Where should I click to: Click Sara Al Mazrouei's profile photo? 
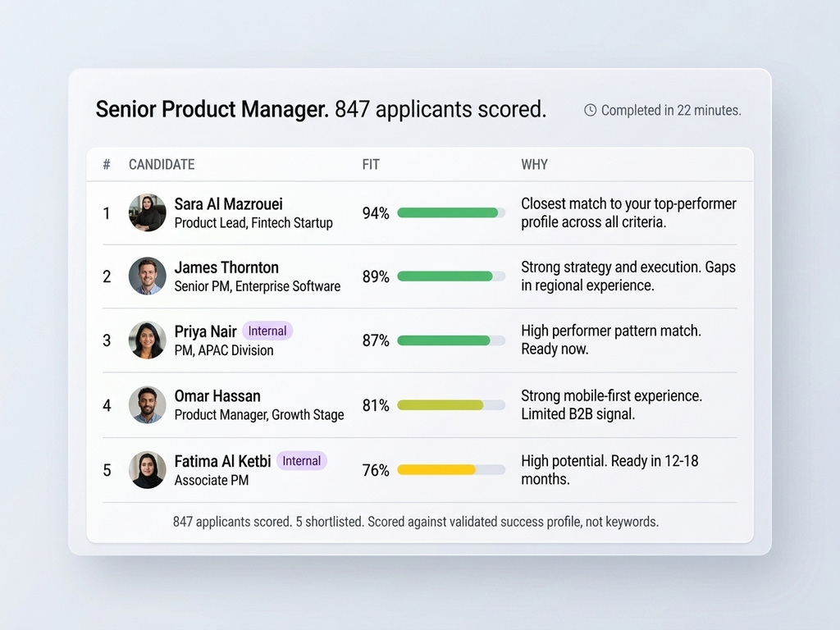pos(148,213)
